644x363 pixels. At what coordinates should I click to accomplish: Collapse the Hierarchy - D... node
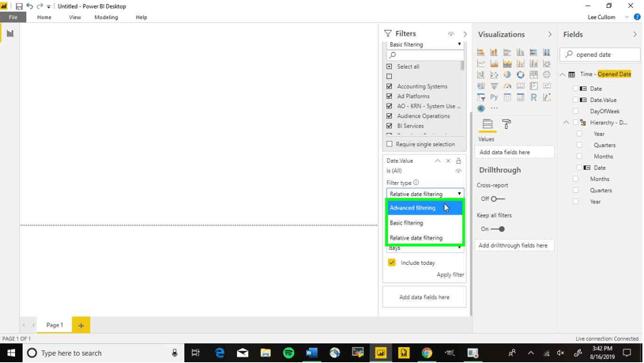coord(566,123)
